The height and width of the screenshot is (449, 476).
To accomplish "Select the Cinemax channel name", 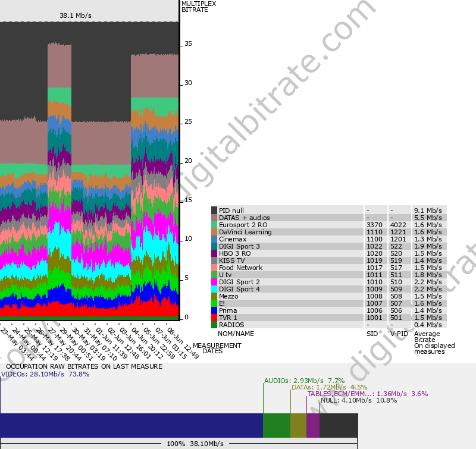I will point(233,239).
